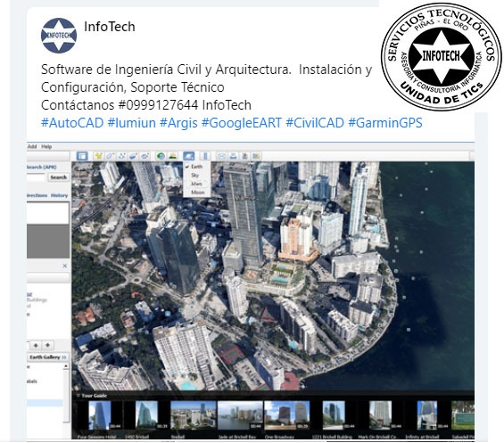Open the #GarminGPS hashtag

coord(385,123)
